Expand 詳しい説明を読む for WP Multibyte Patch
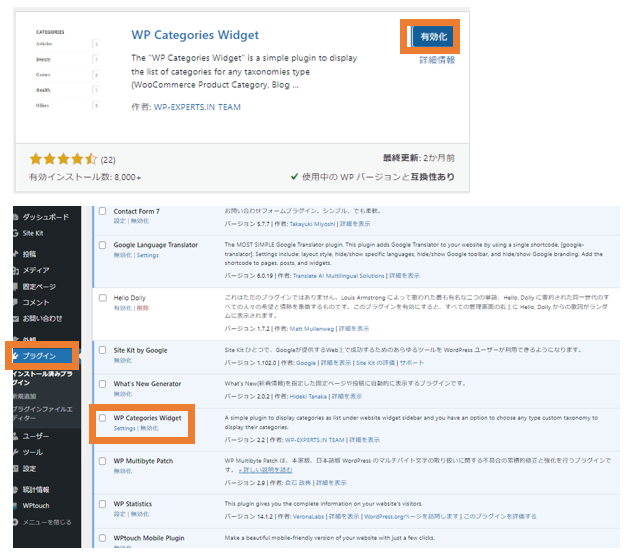Screen dimensions: 643x559 tap(266, 469)
